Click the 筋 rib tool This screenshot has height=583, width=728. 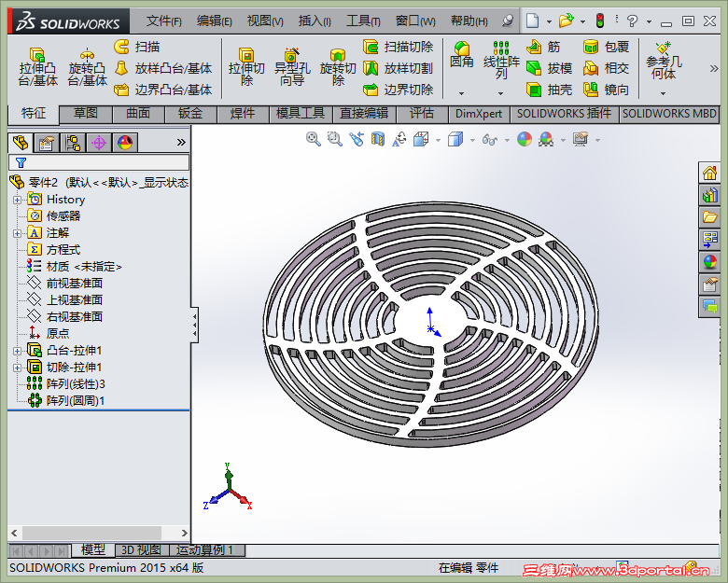(544, 47)
